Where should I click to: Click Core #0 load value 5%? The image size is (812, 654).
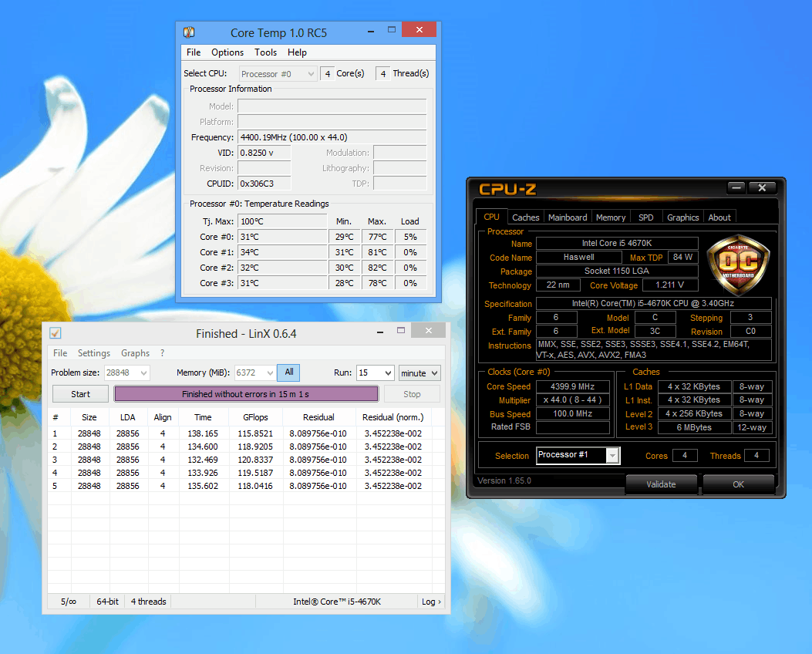410,237
